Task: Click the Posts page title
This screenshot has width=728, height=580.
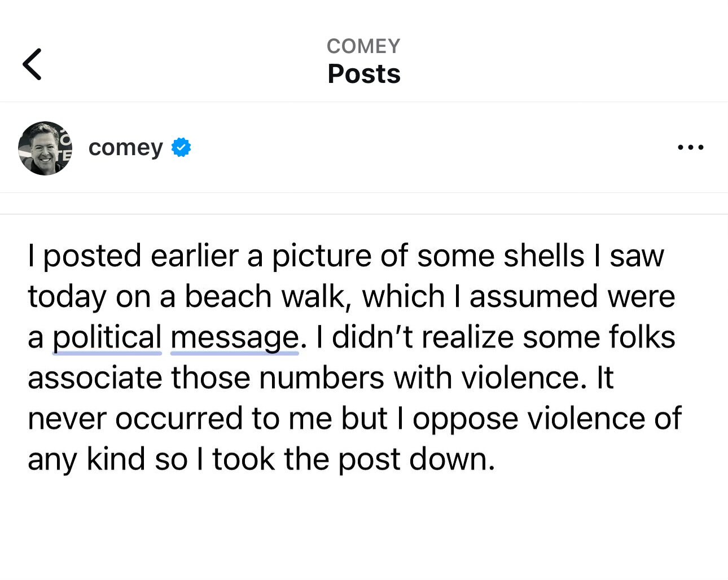Action: tap(364, 74)
